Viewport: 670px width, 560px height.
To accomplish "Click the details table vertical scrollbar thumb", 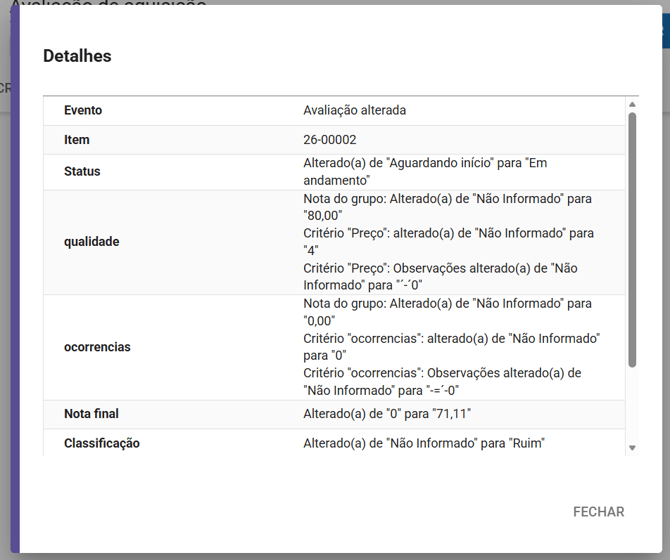I will coord(631,240).
